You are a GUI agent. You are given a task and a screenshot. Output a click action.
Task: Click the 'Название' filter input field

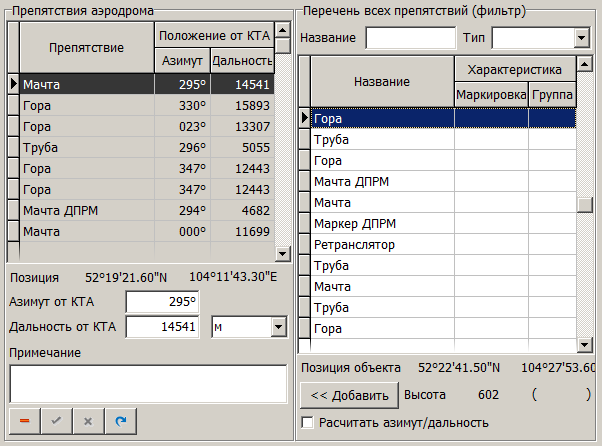coord(410,38)
